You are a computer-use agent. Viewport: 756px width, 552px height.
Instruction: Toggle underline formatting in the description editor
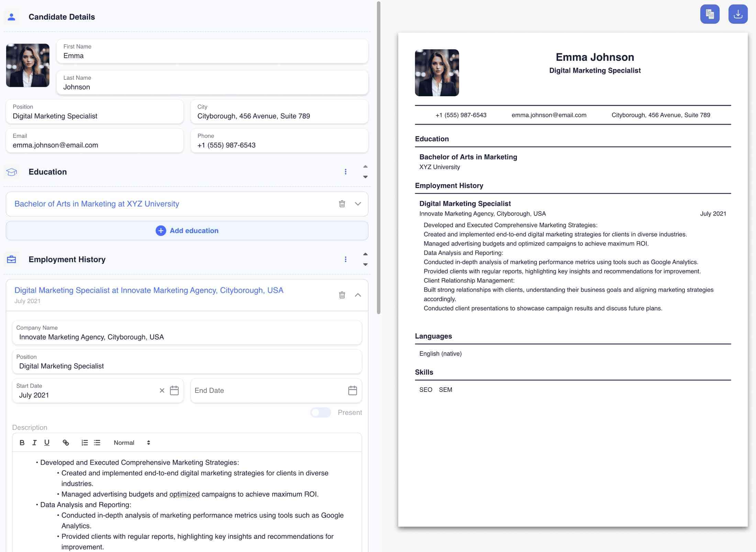(47, 443)
